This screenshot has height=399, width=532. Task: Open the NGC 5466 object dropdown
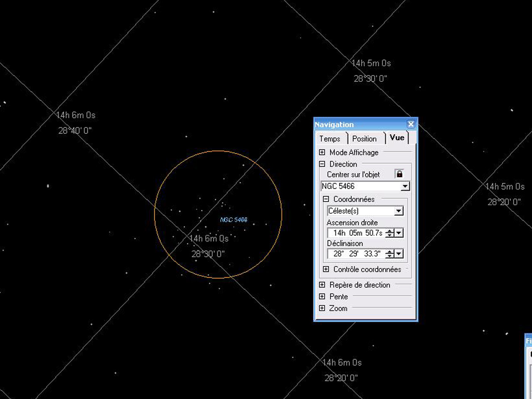(405, 186)
